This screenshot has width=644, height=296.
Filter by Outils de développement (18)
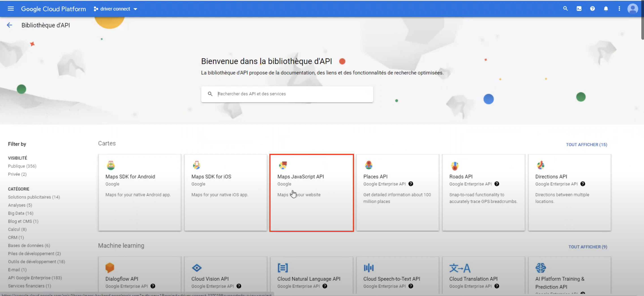click(36, 261)
